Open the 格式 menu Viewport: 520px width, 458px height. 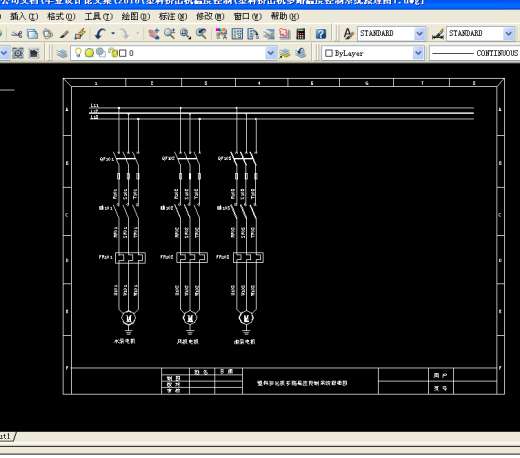[61, 16]
